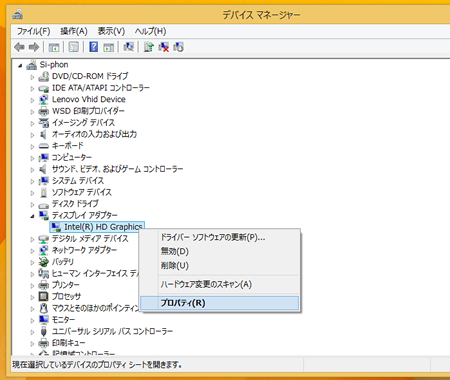The height and width of the screenshot is (380, 450).
Task: Select the プロセッサ label
Action: [66, 296]
